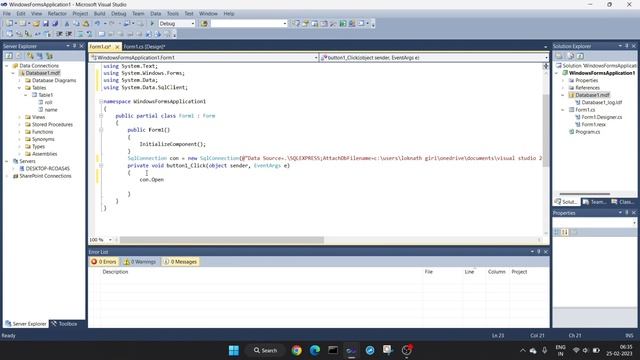This screenshot has width=640, height=360.
Task: Auto-hide the Server Explorer panel with the pin
Action: 74,46
